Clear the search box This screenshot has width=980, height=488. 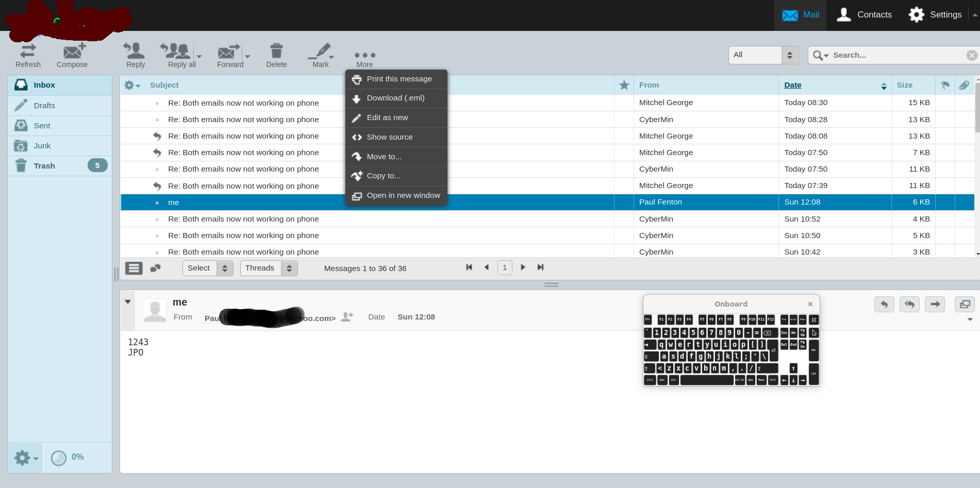tap(972, 55)
